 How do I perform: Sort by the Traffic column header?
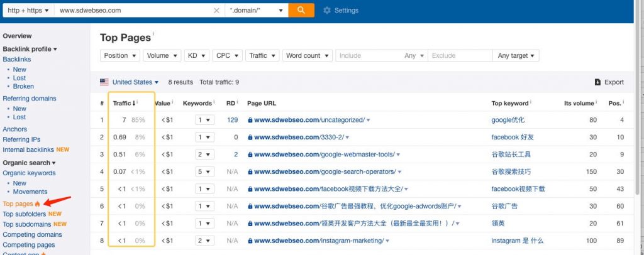pos(124,103)
